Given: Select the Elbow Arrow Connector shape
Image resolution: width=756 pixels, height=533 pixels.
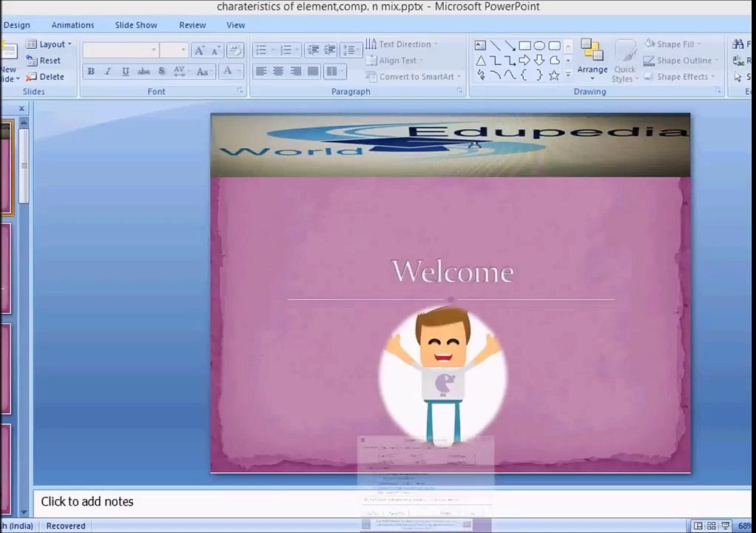Looking at the screenshot, I should [x=510, y=60].
